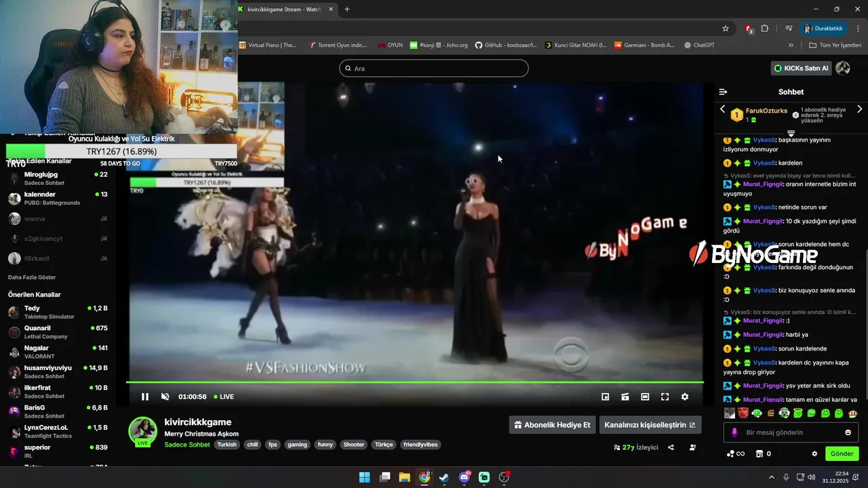The image size is (868, 488).
Task: Select the Shooter tag
Action: coord(354,445)
